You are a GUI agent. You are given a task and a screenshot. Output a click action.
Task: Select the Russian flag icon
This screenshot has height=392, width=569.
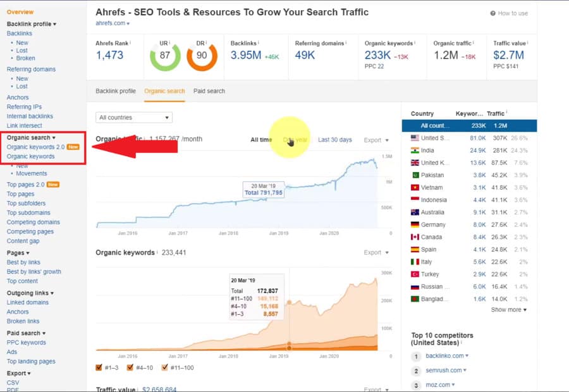click(415, 287)
